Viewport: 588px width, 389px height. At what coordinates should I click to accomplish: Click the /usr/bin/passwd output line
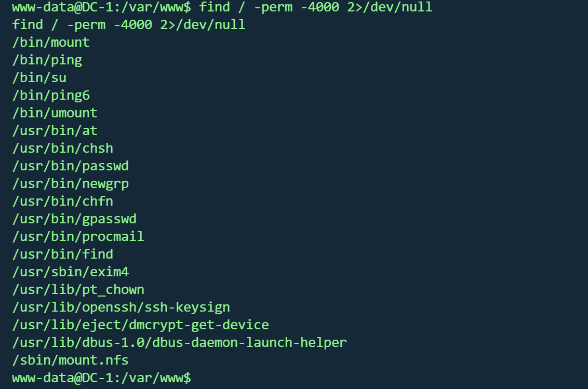pyautogui.click(x=71, y=166)
